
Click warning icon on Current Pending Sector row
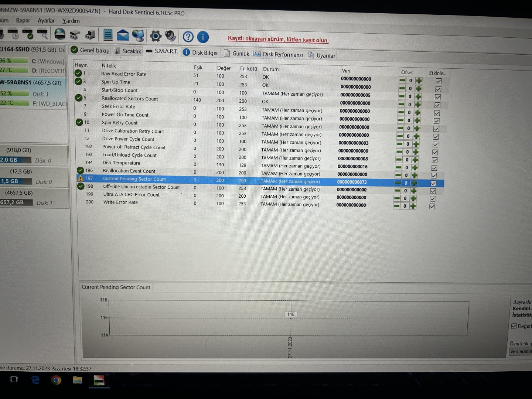pos(81,178)
